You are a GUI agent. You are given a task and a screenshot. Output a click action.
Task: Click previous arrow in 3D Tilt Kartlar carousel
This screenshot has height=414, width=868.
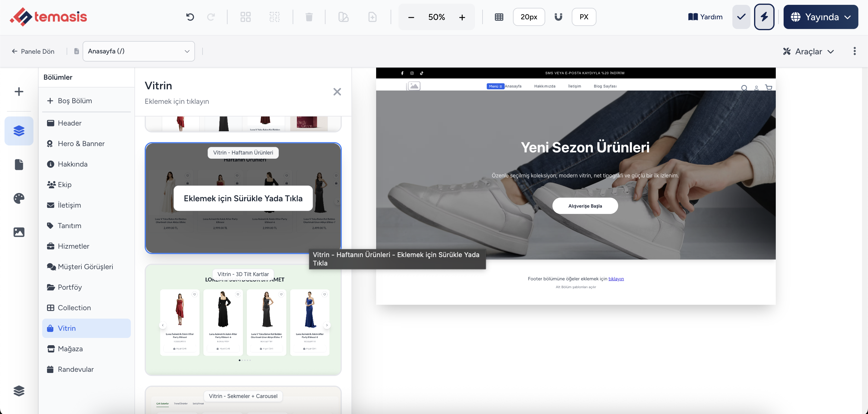[163, 325]
